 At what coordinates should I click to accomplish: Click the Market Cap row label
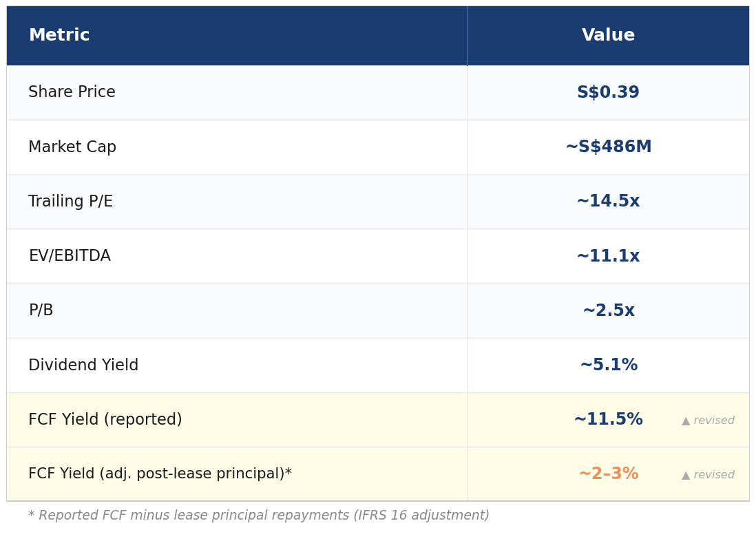[72, 147]
